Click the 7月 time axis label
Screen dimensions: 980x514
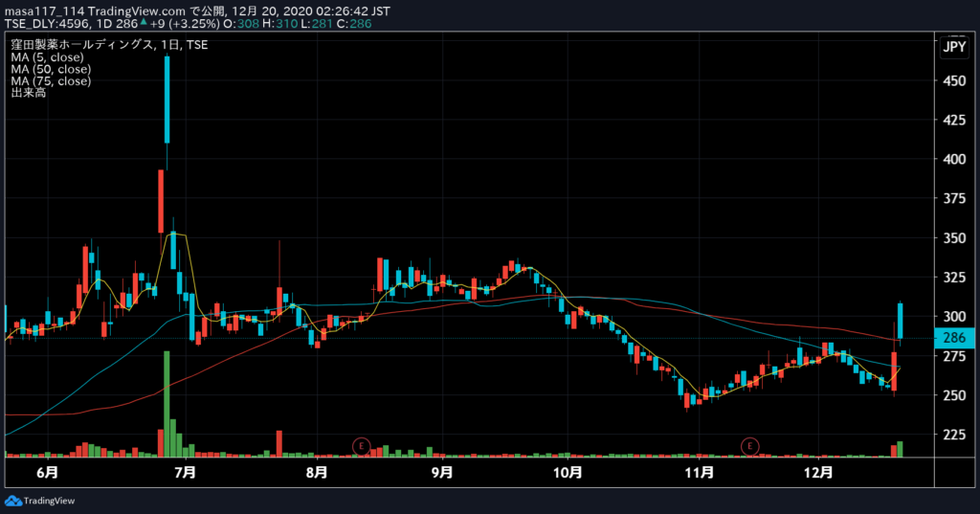click(x=185, y=472)
